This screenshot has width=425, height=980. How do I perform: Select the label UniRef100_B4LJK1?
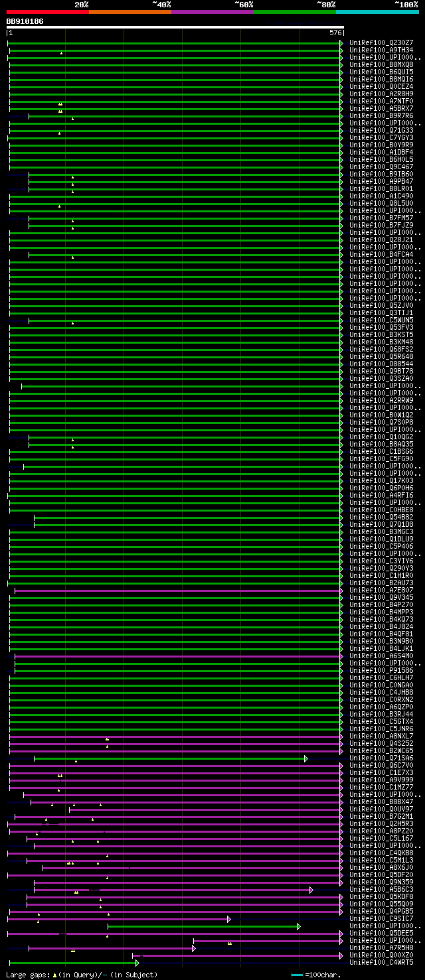pos(381,648)
